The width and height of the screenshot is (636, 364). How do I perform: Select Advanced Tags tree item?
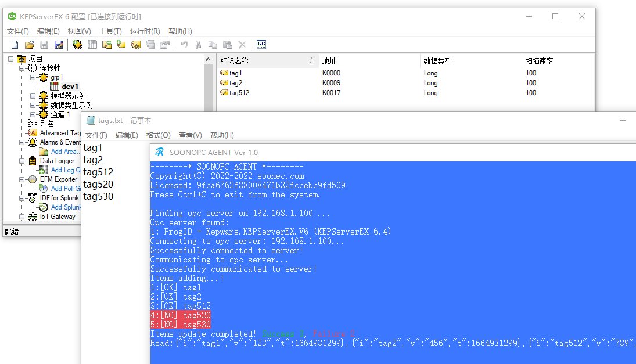point(60,133)
